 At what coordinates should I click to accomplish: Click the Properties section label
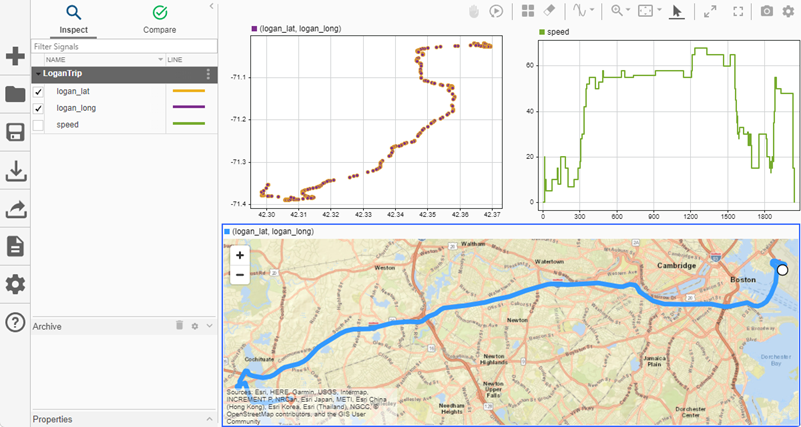point(53,419)
